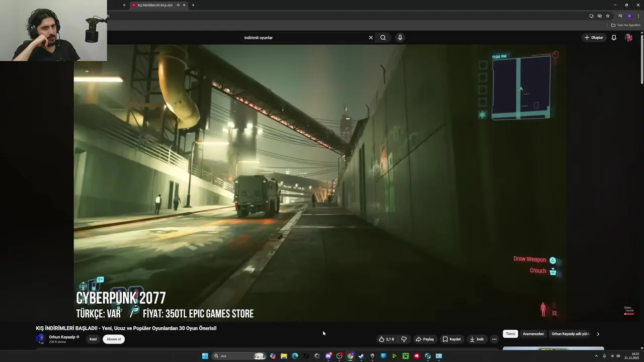Open the clock showing 16:22
Screen dimensions: 644x362
tap(631, 356)
